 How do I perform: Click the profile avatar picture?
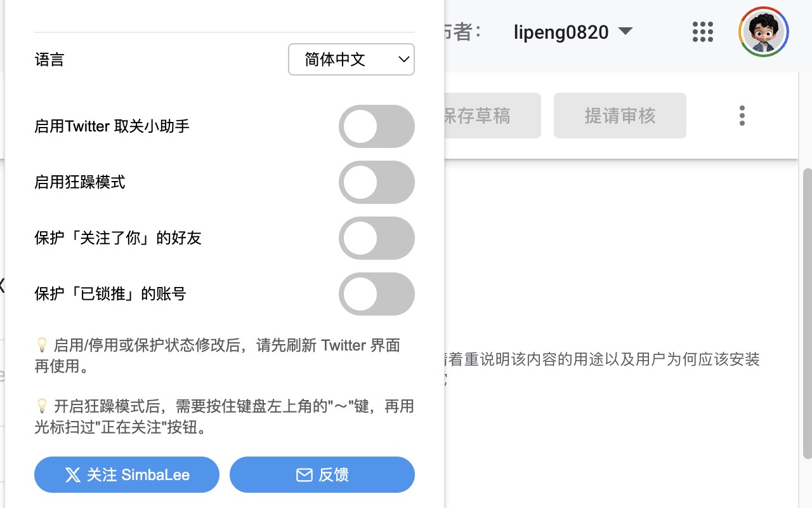point(763,32)
